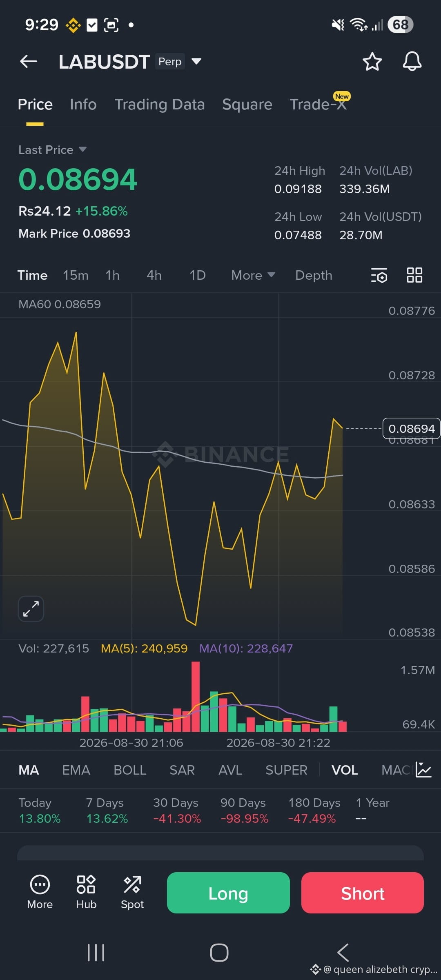
Task: Toggle the BOLL indicator
Action: (130, 770)
